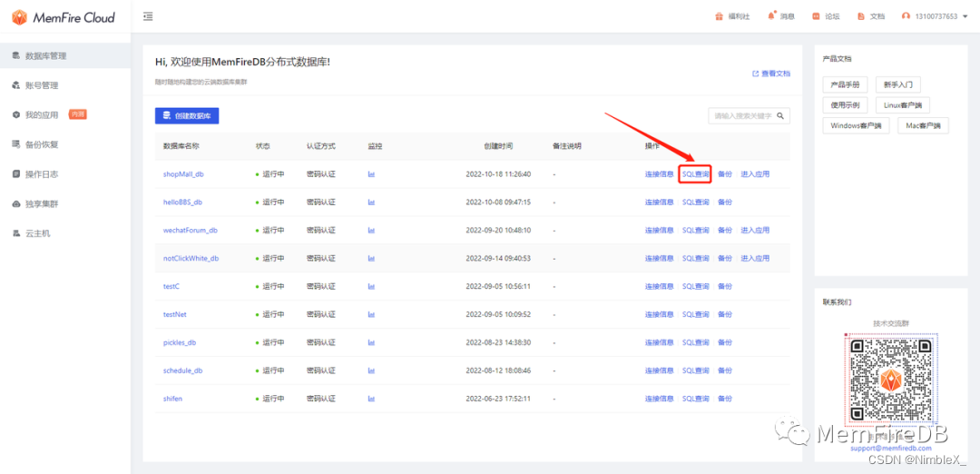
Task: Open 连接信息 for shopMall_db
Action: click(x=660, y=174)
